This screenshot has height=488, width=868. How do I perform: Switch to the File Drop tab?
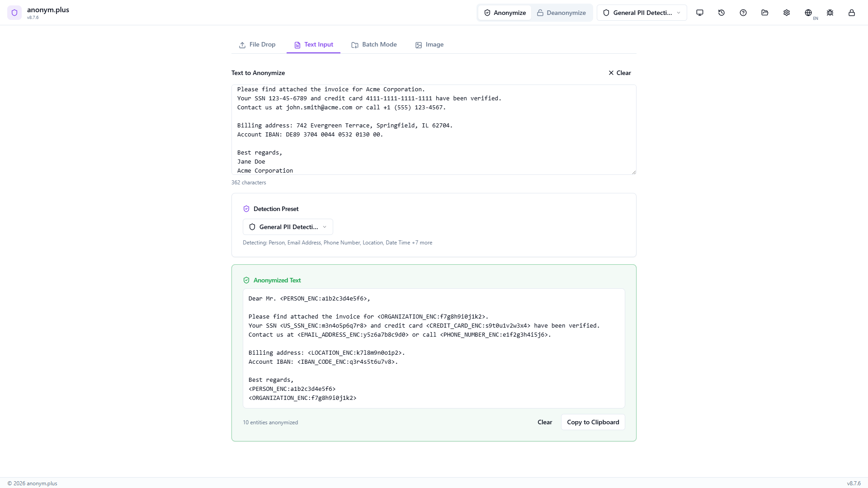(x=257, y=45)
